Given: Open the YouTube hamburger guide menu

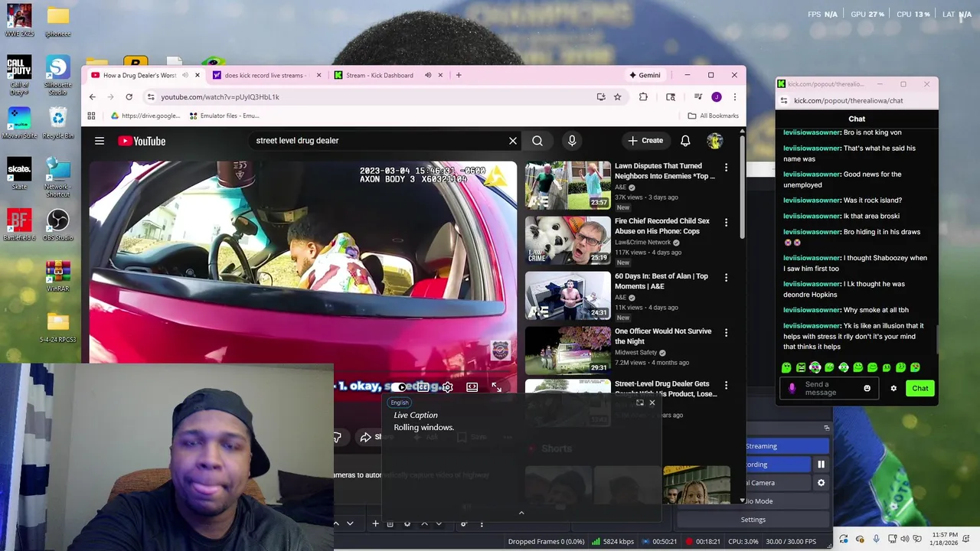Looking at the screenshot, I should (x=100, y=141).
